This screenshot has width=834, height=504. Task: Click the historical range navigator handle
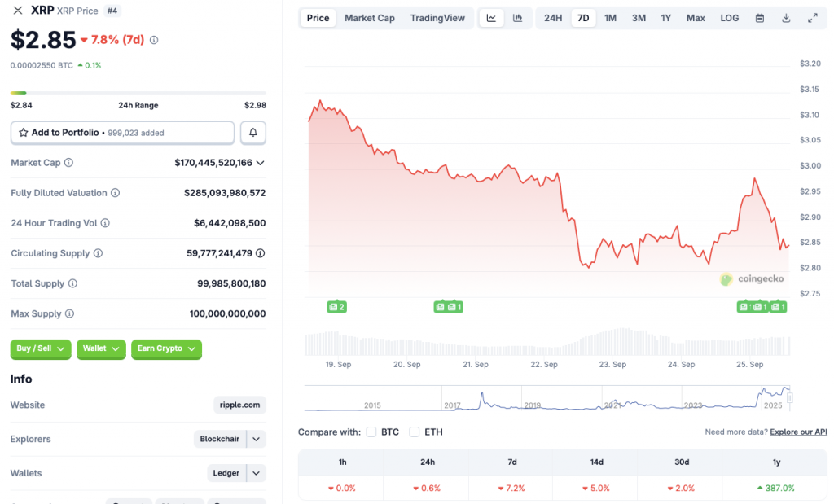click(789, 398)
